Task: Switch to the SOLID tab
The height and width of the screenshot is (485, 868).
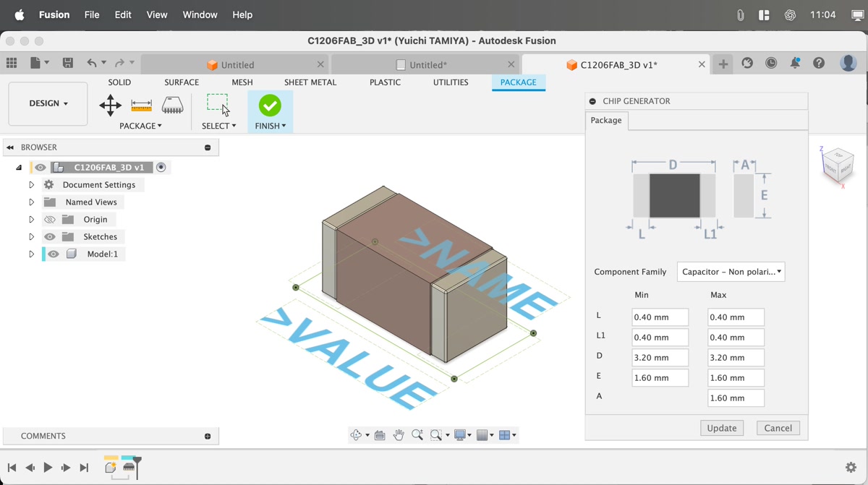Action: 119,82
